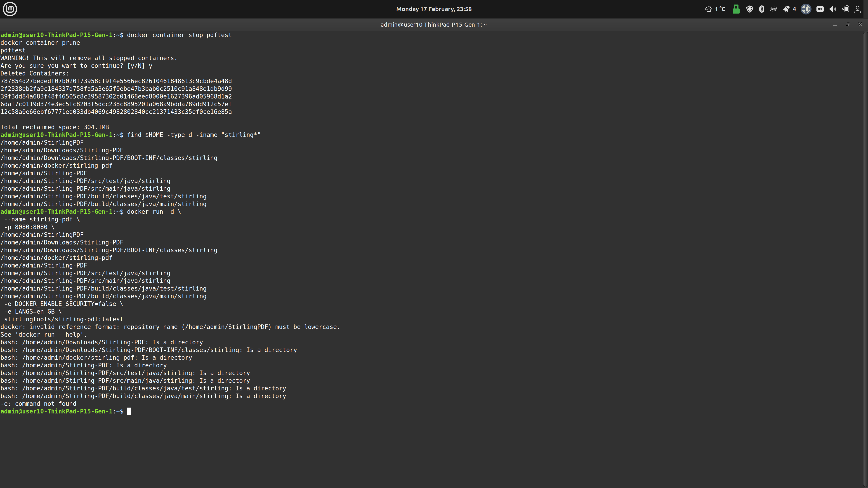The width and height of the screenshot is (868, 488).
Task: Click 'stirlingtools/stirling-pdf:latest' line
Action: coord(63,319)
